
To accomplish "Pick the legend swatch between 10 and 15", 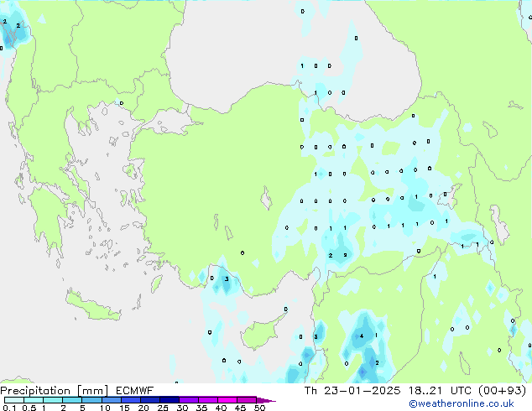I will [111, 400].
